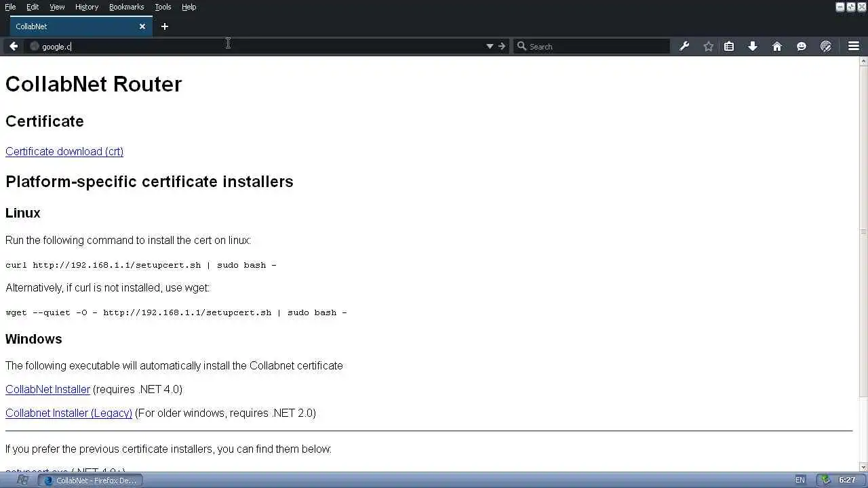
Task: Click the Linux heading
Action: 23,213
